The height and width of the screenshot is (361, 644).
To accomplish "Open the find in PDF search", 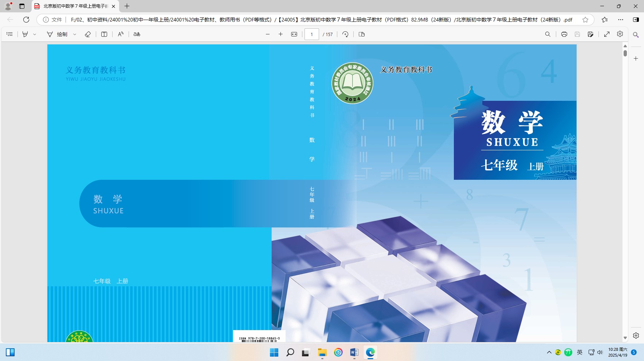I will pos(547,34).
